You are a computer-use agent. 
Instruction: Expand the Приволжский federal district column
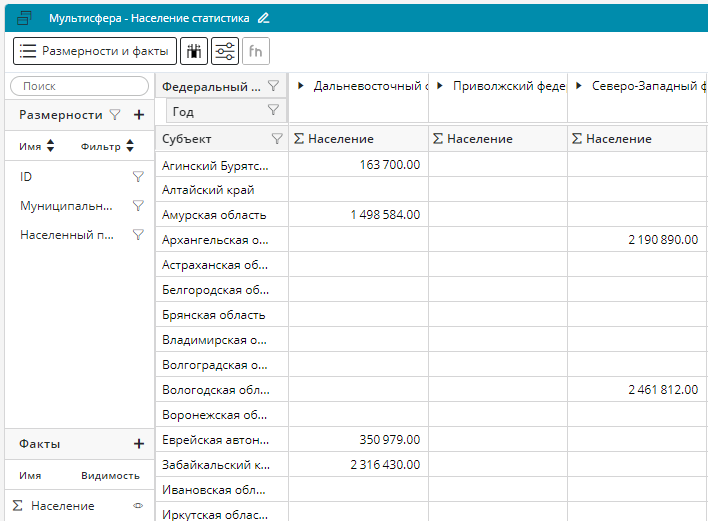tap(441, 87)
